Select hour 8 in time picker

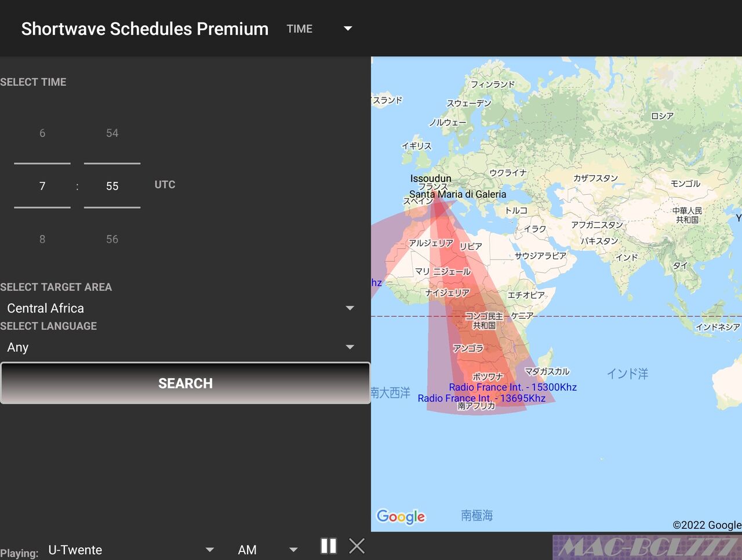click(x=42, y=239)
